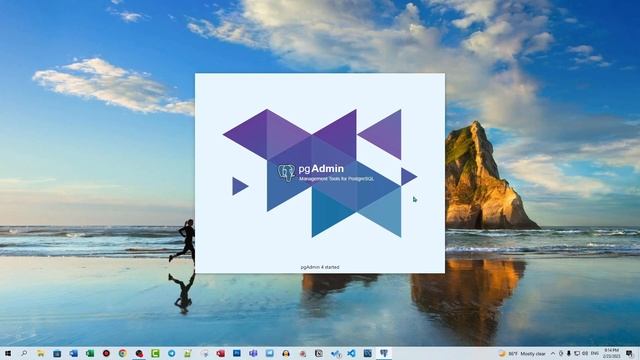Open the network status tray icon

[x=577, y=353]
